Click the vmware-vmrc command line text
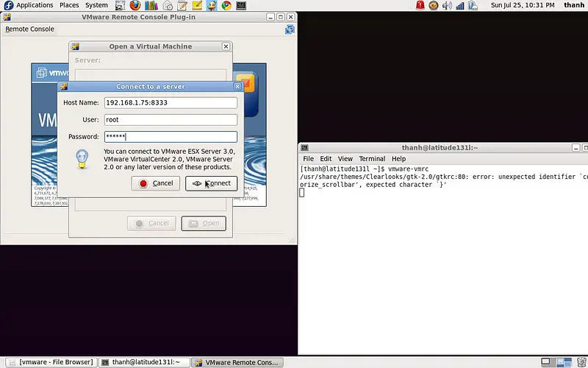This screenshot has height=368, width=588. (x=408, y=169)
